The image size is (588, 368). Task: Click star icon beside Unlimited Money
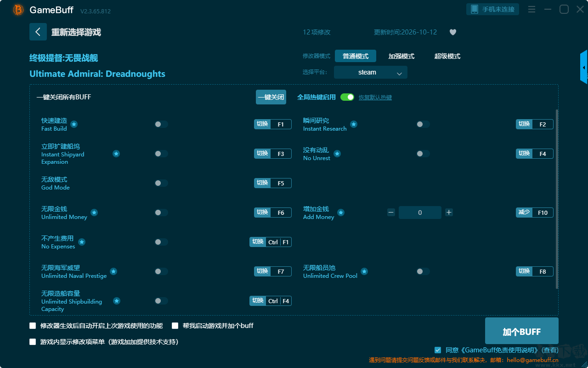click(94, 213)
